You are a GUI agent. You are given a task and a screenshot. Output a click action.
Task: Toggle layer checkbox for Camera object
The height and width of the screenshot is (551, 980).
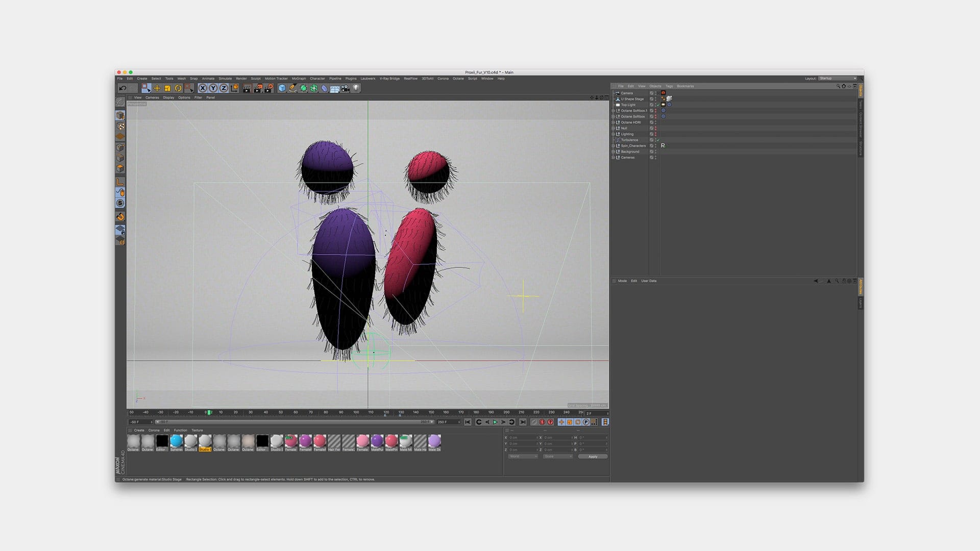pyautogui.click(x=651, y=93)
